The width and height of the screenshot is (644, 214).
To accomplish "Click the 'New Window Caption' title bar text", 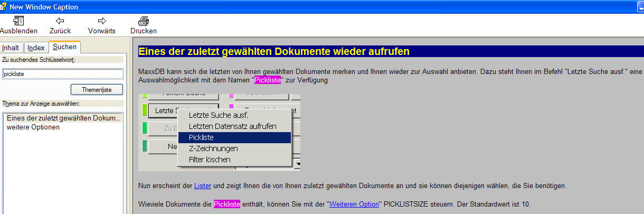I will [44, 7].
